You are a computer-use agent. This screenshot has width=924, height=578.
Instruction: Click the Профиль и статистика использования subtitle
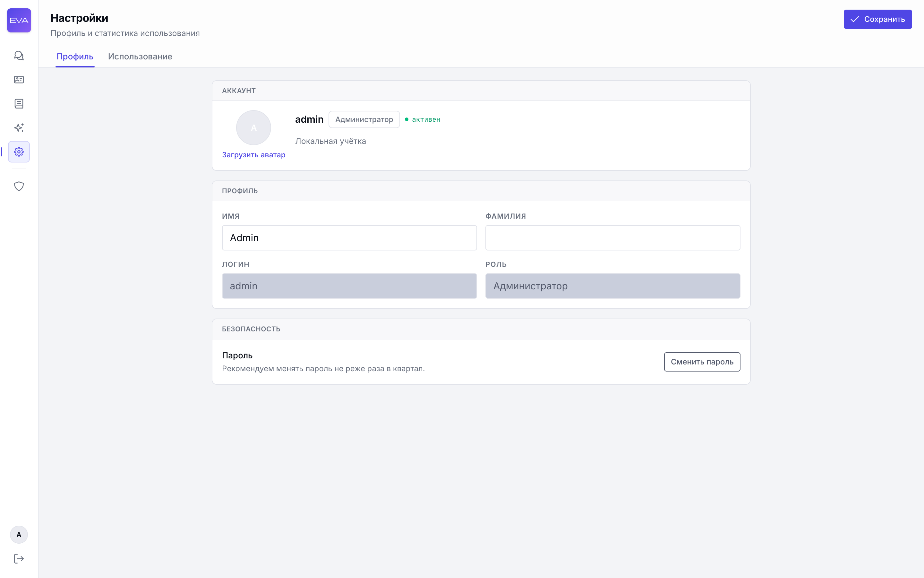(x=125, y=33)
